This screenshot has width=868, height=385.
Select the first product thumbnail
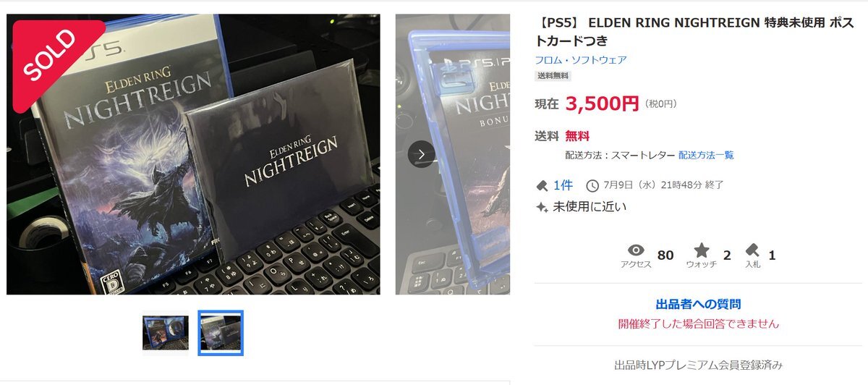(165, 333)
